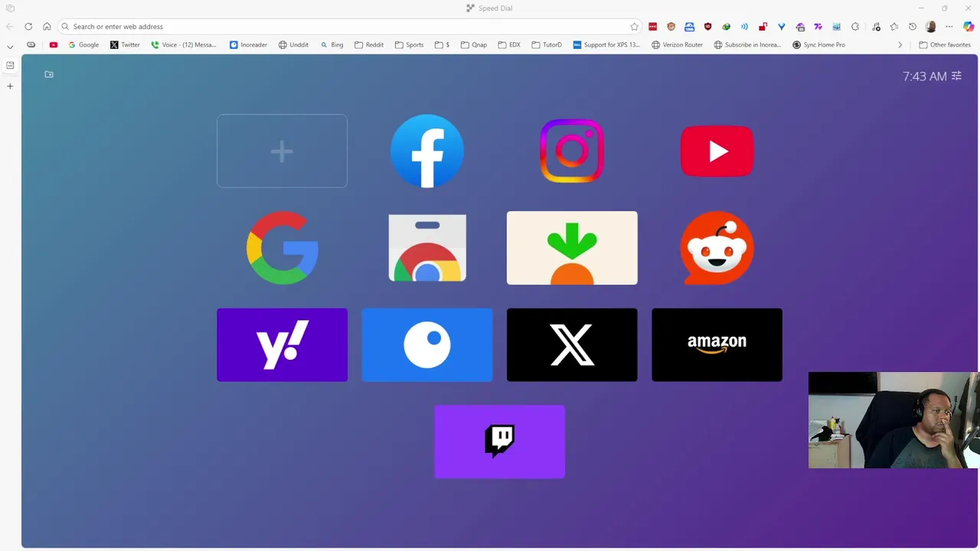Add a new speed dial tile
Screen dimensions: 980x551
click(x=282, y=151)
